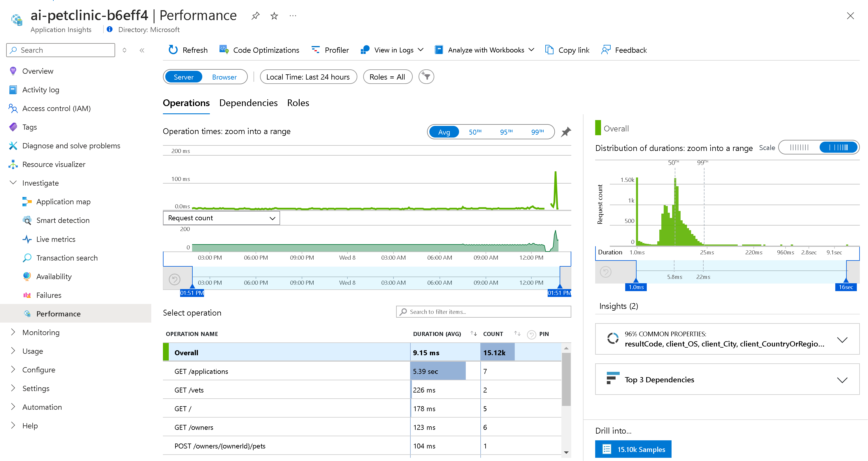Open the more options ellipsis in title
This screenshot has height=461, width=868.
pos(293,15)
